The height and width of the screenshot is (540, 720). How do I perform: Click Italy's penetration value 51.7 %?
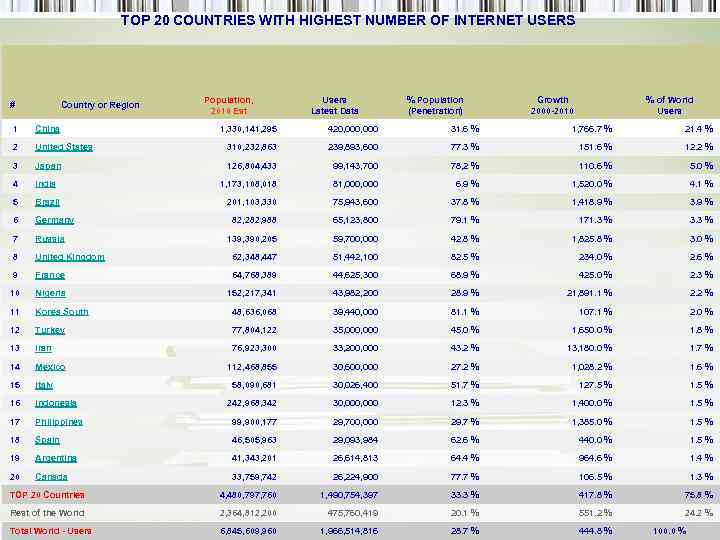pos(465,385)
